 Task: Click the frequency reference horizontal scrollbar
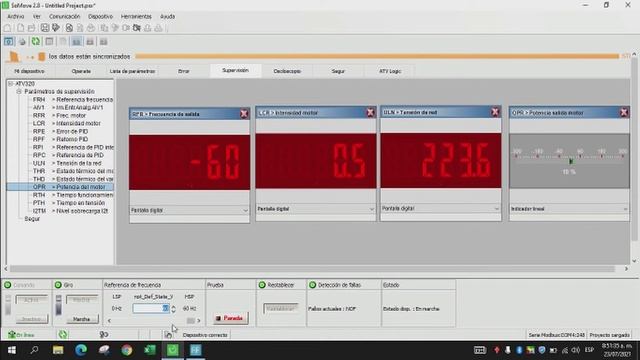click(154, 321)
